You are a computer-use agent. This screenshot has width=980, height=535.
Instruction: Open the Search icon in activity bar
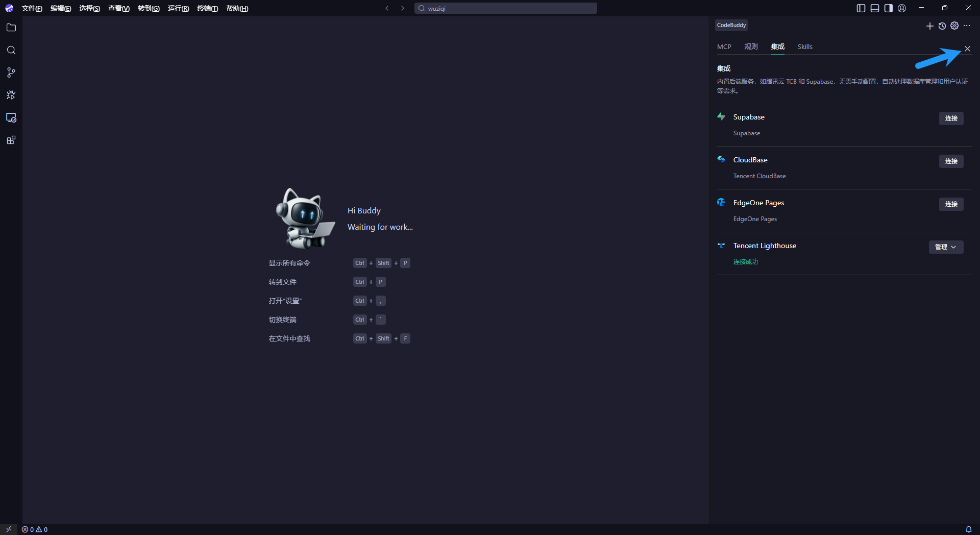[11, 50]
